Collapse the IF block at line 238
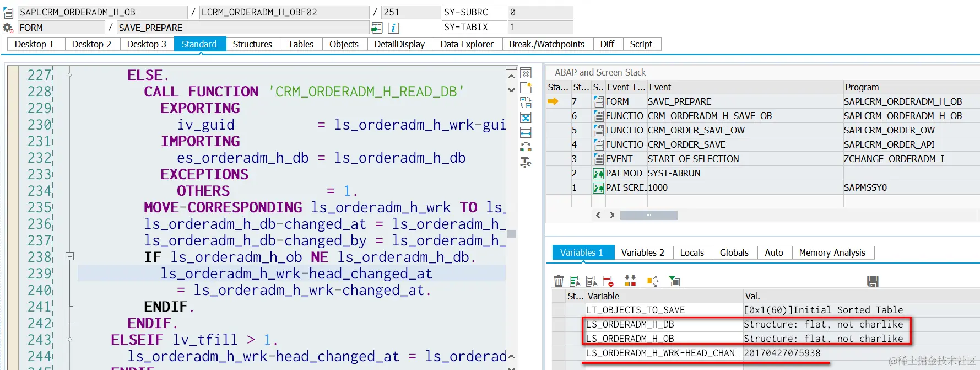Image resolution: width=980 pixels, height=370 pixels. (x=69, y=256)
